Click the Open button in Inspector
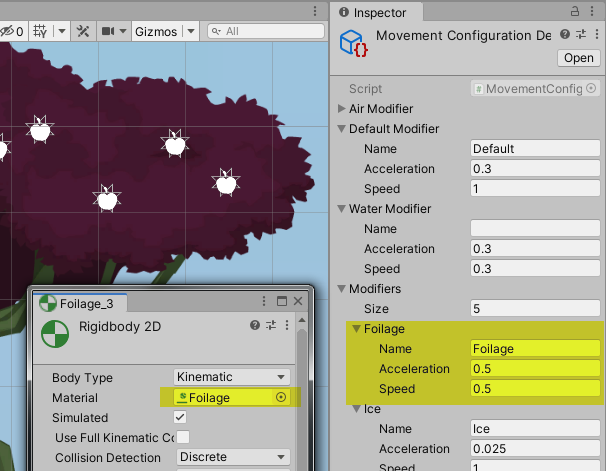The image size is (606, 471). [578, 58]
